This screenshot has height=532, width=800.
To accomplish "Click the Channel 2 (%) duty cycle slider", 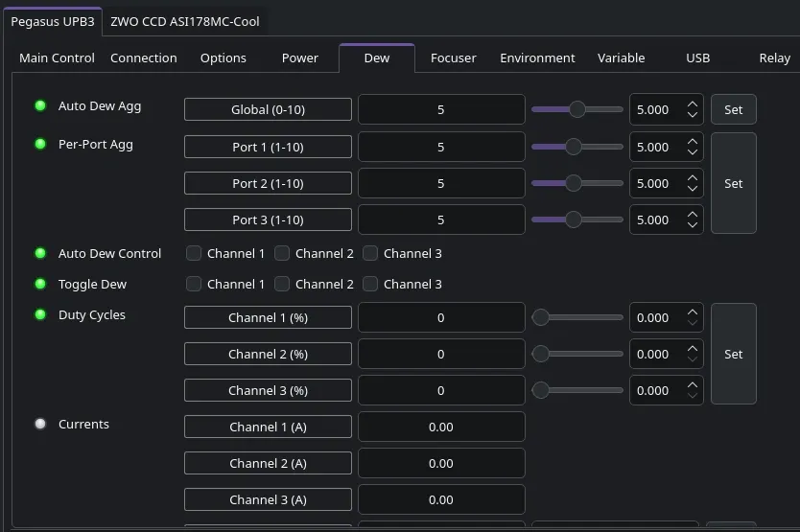I will (577, 354).
